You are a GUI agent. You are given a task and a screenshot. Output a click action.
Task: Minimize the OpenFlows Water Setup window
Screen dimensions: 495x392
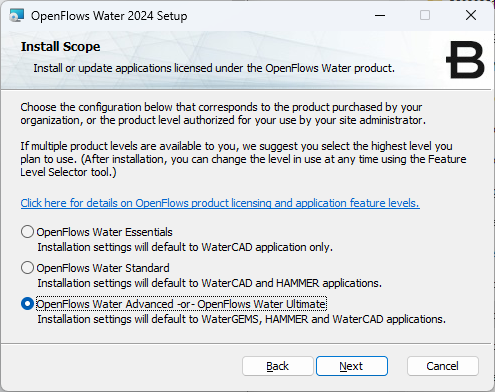pos(380,15)
